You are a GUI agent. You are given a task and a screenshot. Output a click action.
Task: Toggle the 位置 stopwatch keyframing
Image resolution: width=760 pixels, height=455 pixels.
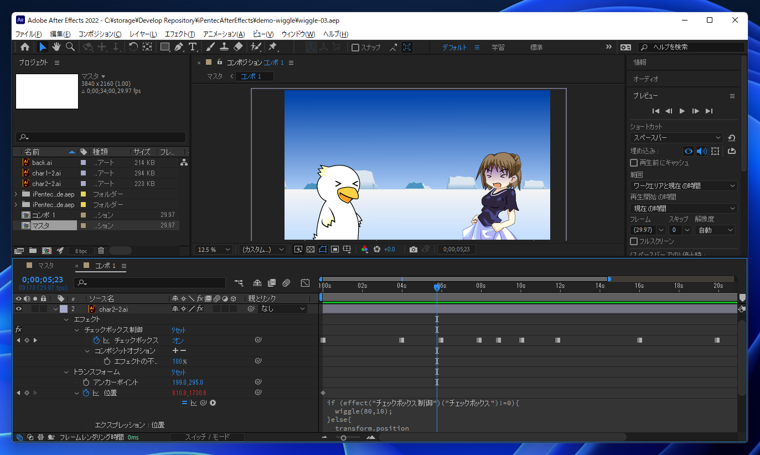point(86,393)
